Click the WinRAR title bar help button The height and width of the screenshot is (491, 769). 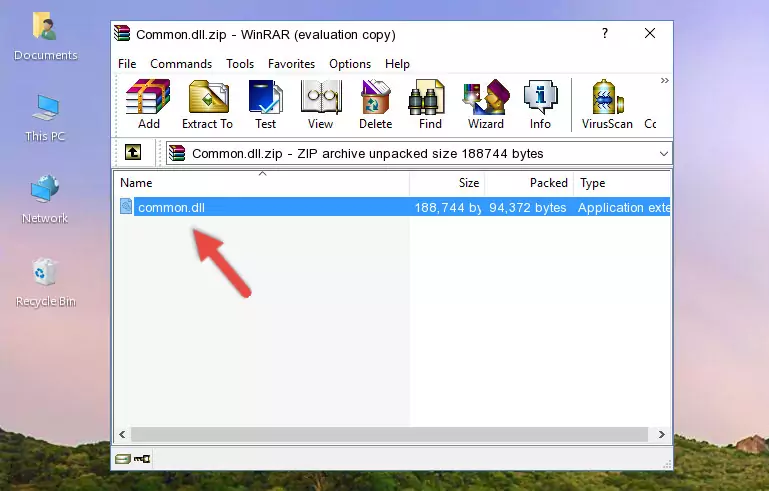(x=605, y=33)
